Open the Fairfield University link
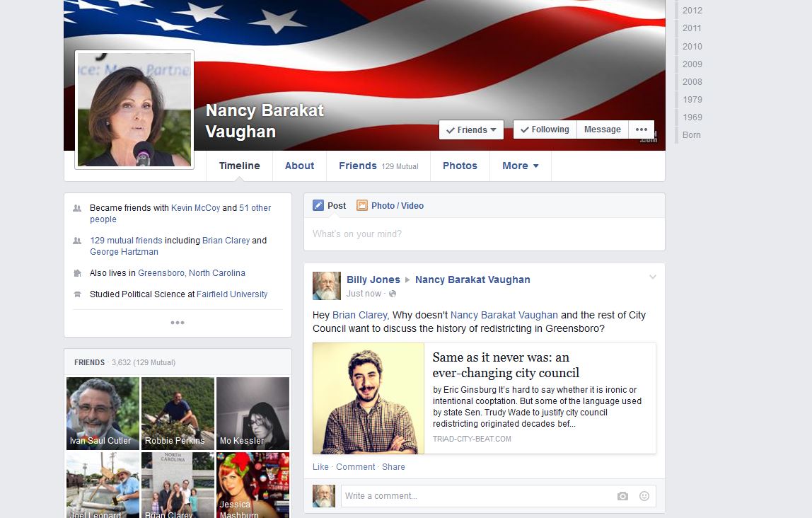Viewport: 812px width, 518px height. (x=232, y=294)
